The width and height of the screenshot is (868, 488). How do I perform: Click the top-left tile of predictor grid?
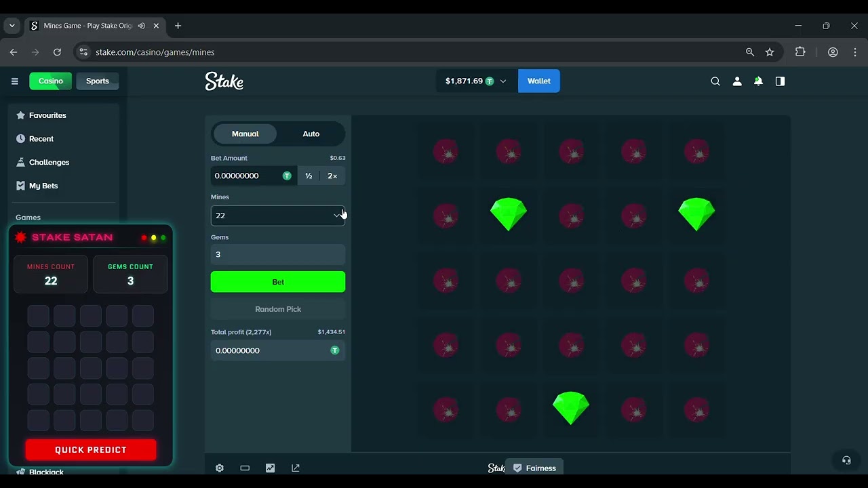click(x=39, y=316)
